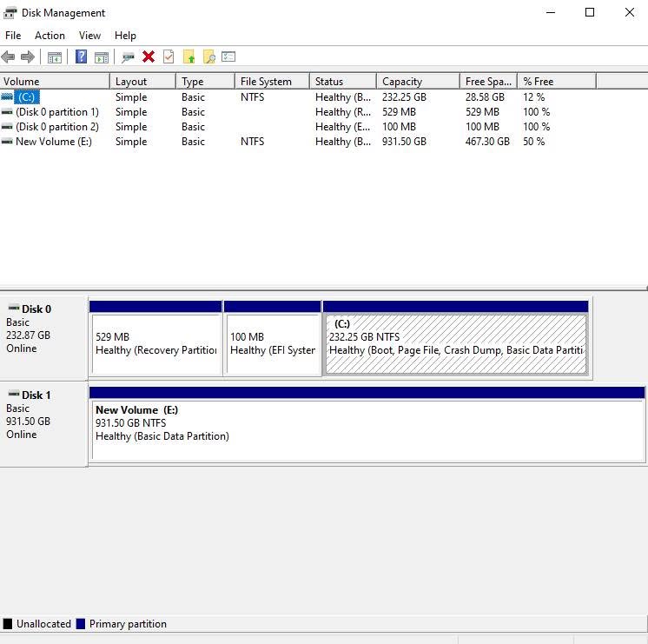The image size is (648, 644).
Task: Click the 50 % free cell
Action: (534, 142)
